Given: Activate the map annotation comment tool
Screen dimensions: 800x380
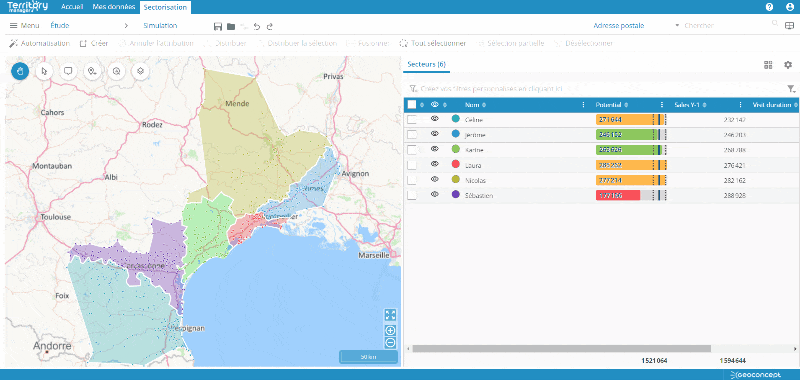Looking at the screenshot, I should pyautogui.click(x=68, y=71).
